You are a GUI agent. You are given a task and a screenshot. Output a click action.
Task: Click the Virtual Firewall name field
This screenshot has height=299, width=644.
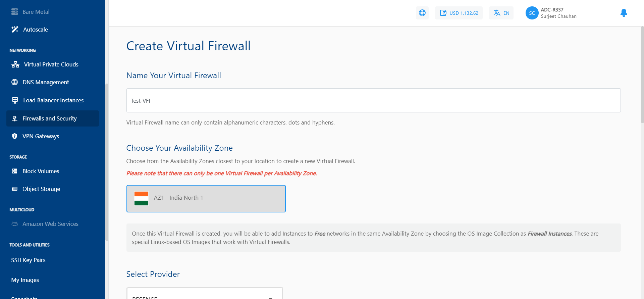click(x=373, y=100)
